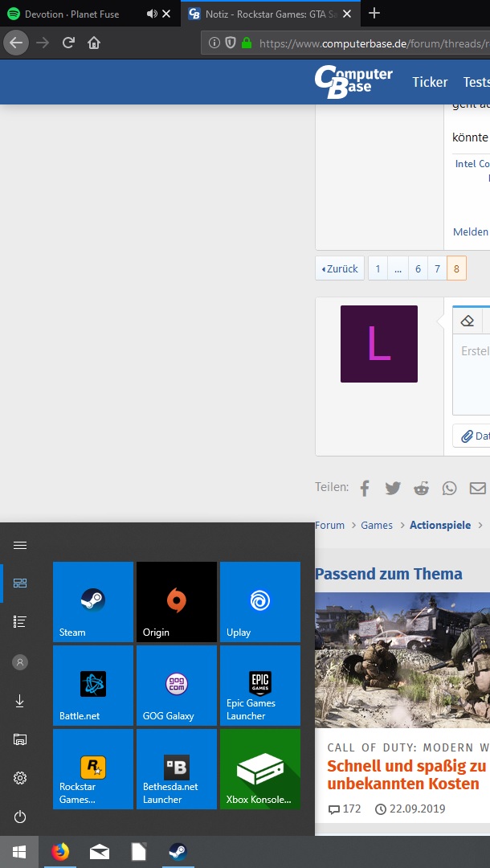Show site information icon in address bar

point(214,43)
